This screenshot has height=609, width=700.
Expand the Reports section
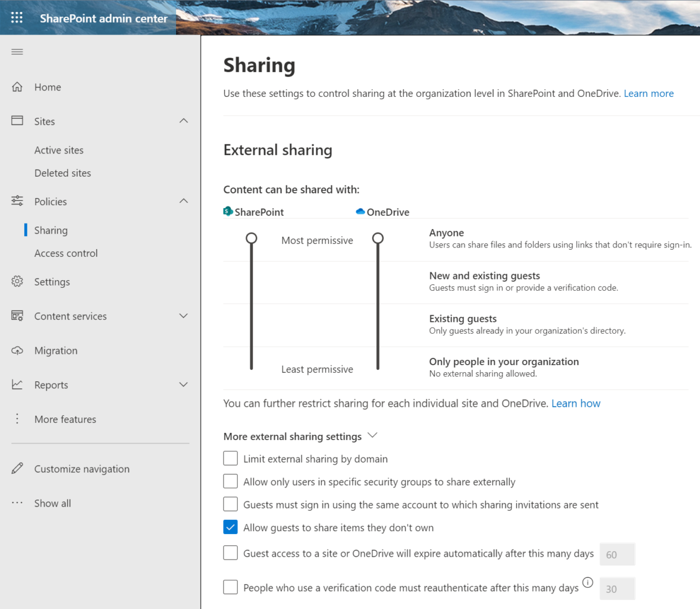pos(184,384)
